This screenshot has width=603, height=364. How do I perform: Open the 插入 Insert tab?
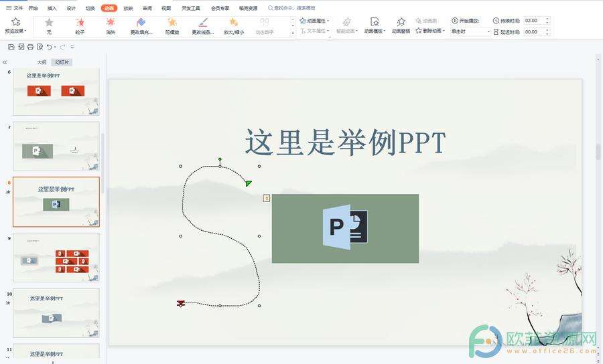[52, 8]
